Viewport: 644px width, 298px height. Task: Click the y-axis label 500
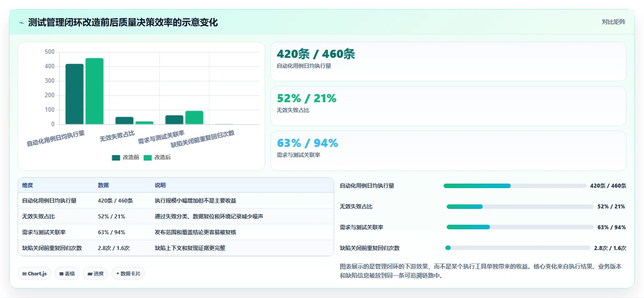[x=50, y=52]
